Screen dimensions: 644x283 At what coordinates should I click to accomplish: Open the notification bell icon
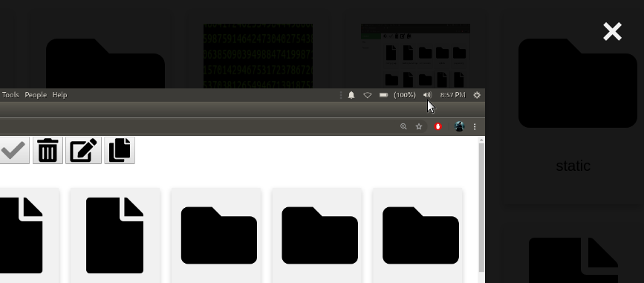(351, 95)
